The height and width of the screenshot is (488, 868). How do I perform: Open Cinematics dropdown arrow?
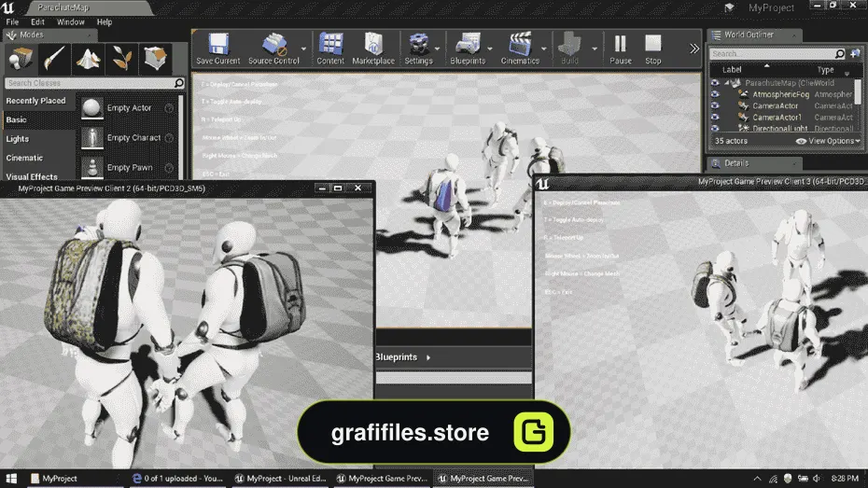point(543,49)
